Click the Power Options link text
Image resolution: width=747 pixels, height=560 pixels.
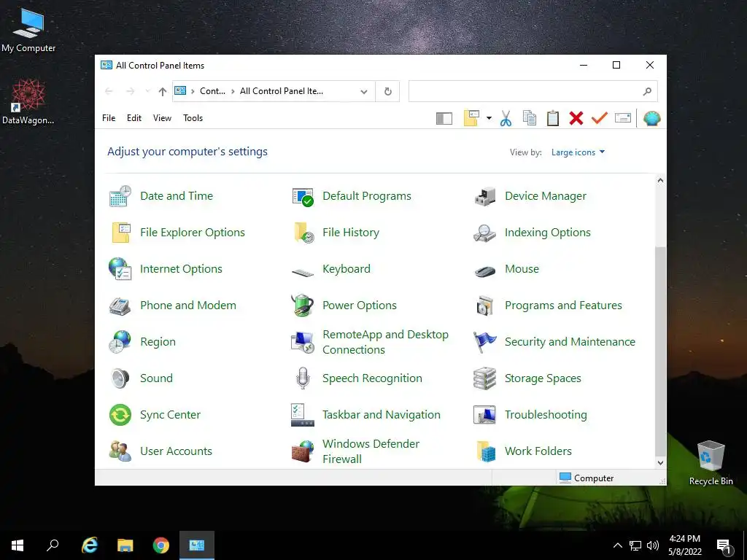[x=360, y=306]
